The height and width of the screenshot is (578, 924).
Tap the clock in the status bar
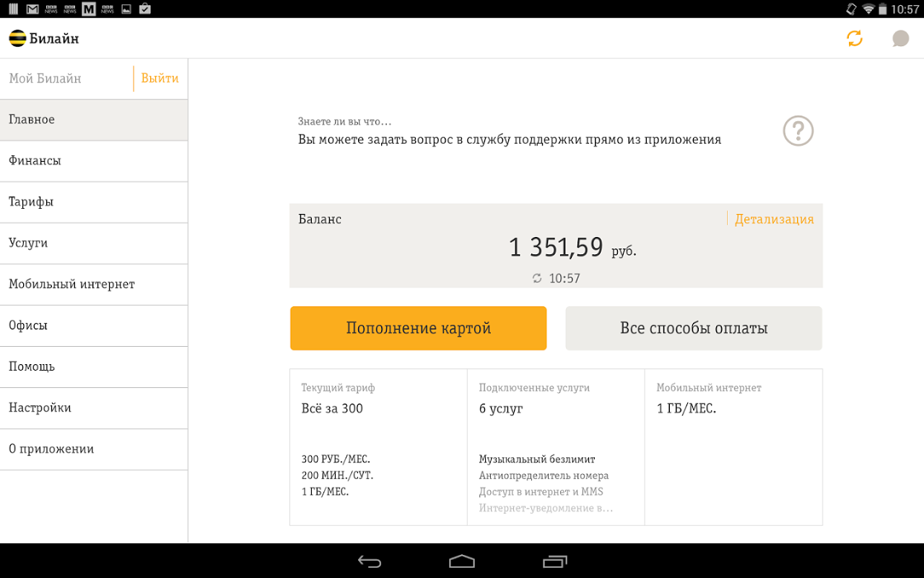[905, 9]
